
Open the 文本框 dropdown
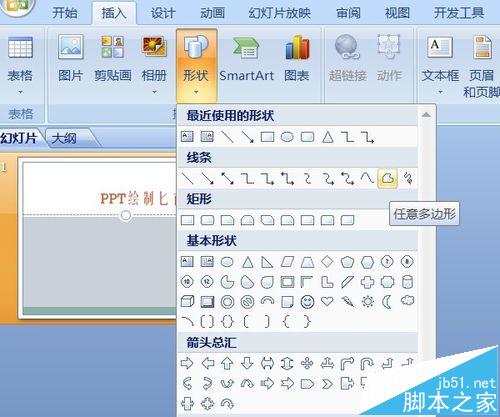[440, 65]
